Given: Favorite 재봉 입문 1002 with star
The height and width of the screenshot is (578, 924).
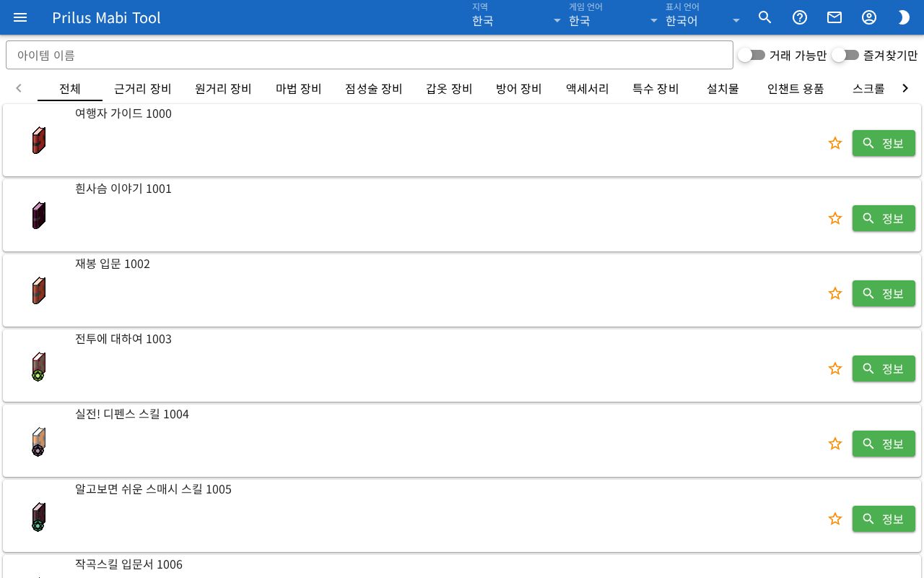Looking at the screenshot, I should click(x=835, y=293).
